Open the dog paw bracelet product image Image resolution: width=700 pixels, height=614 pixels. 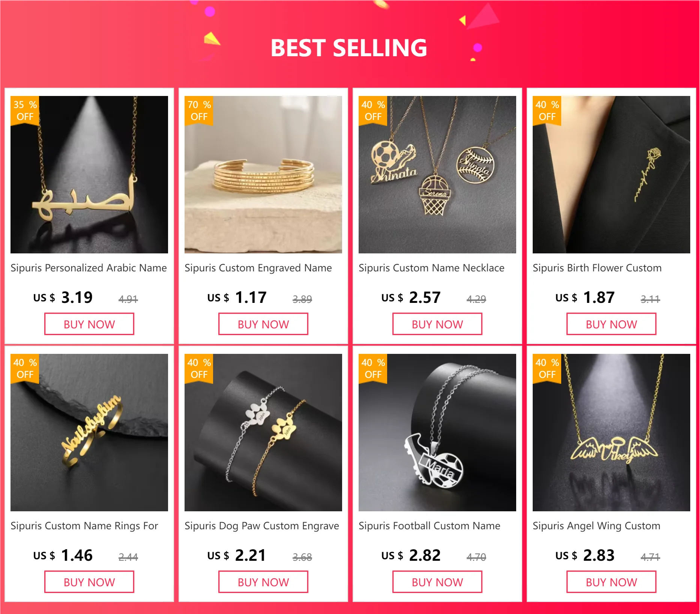coord(263,432)
